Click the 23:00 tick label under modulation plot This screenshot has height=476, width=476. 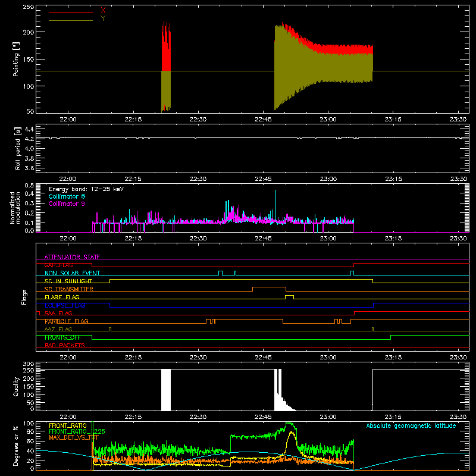click(x=328, y=239)
